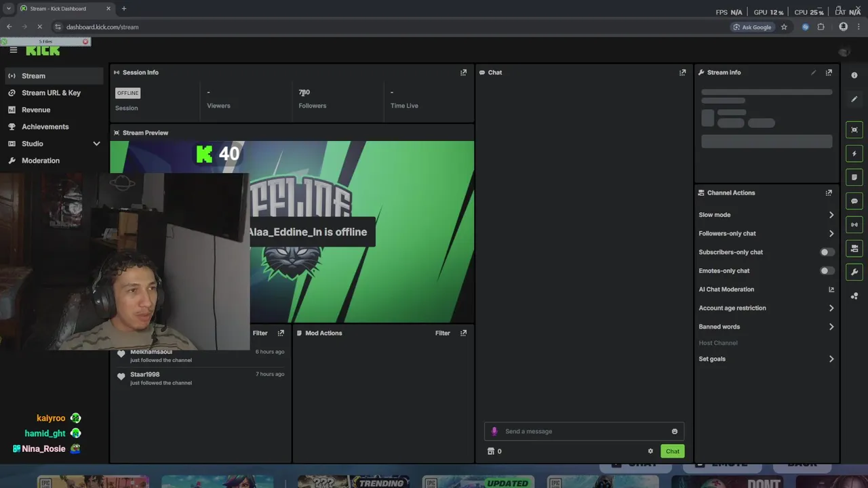Open AI Chat Moderation external link icon
Screen dimensions: 868x488
[831, 289]
